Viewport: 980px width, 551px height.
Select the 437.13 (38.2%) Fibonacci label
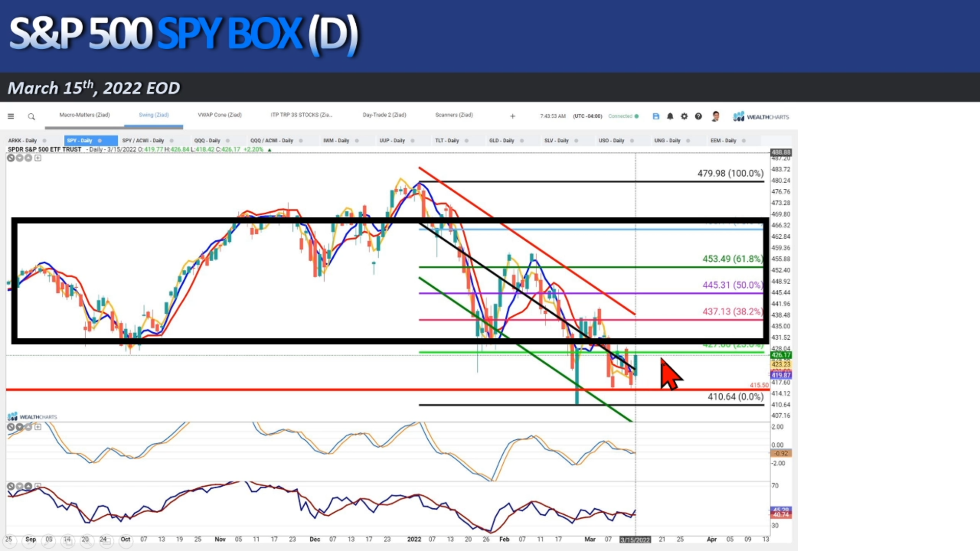click(733, 312)
